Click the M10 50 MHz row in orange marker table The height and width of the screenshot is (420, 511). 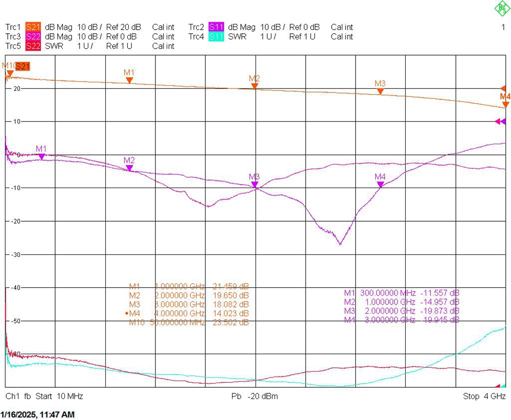189,322
